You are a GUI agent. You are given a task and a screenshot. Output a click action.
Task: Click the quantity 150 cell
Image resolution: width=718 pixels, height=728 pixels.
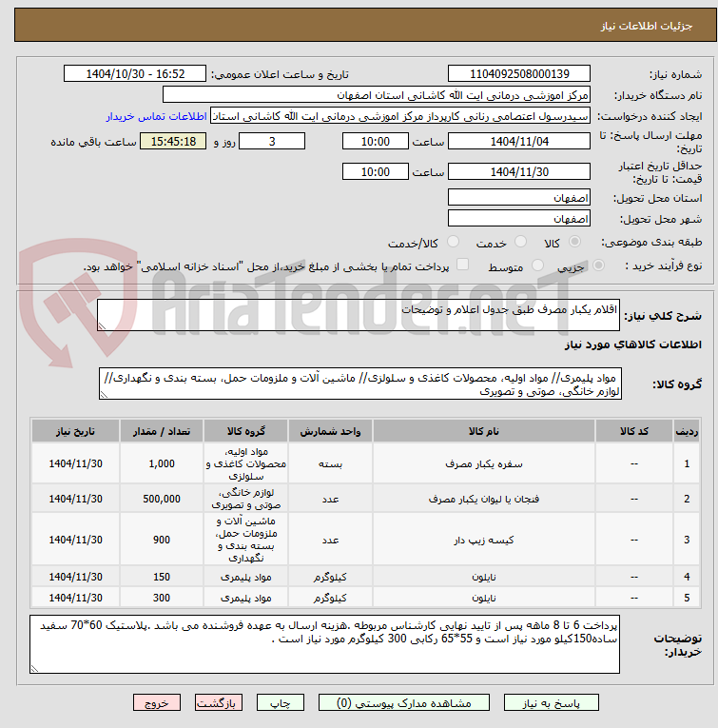pos(162,577)
